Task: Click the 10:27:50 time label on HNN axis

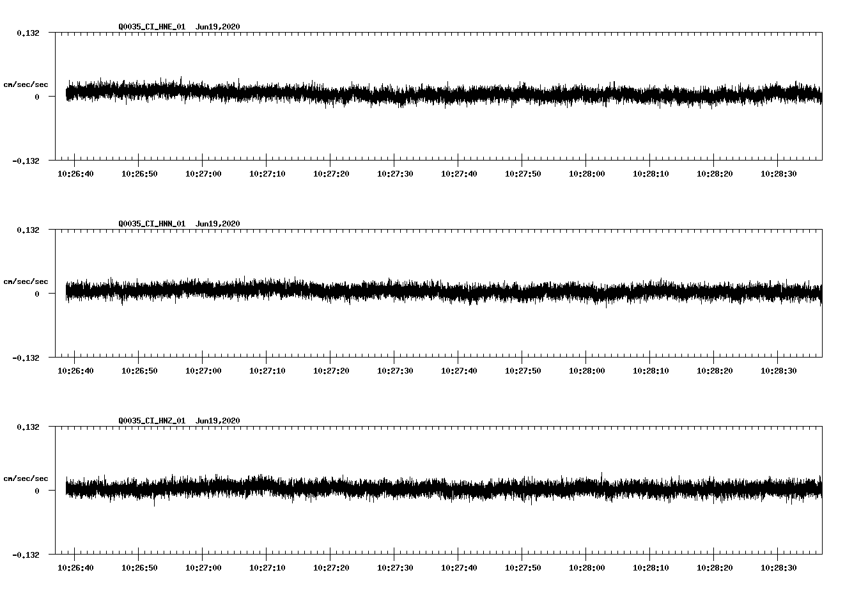Action: [x=523, y=371]
